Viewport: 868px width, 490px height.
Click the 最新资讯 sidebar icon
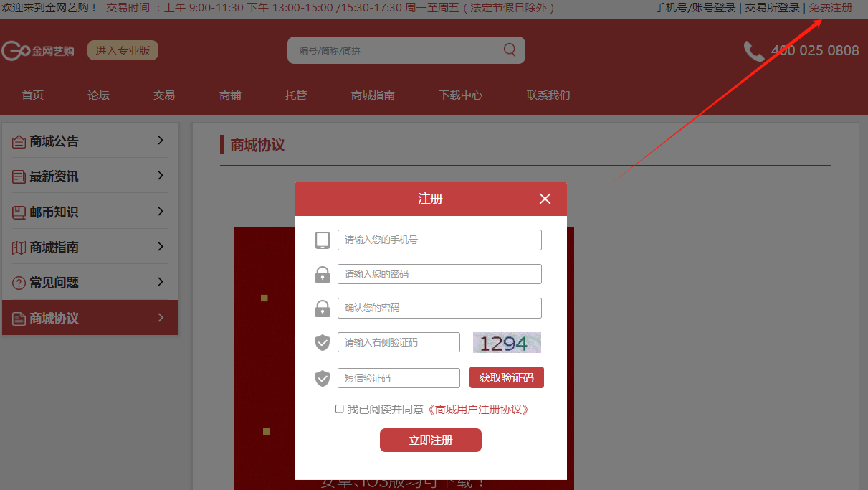19,177
